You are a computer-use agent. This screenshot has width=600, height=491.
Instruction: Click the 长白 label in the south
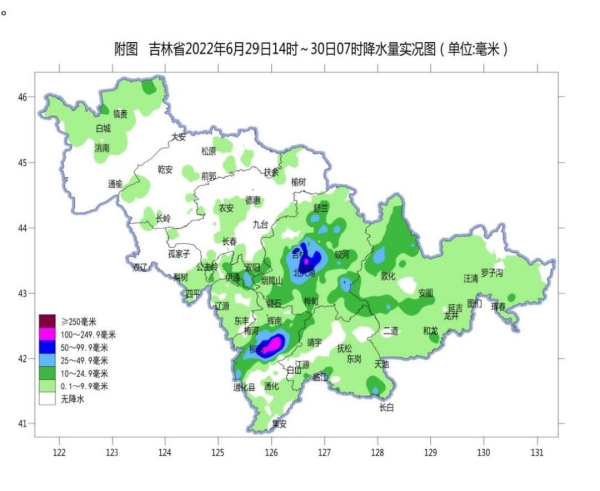pos(386,407)
